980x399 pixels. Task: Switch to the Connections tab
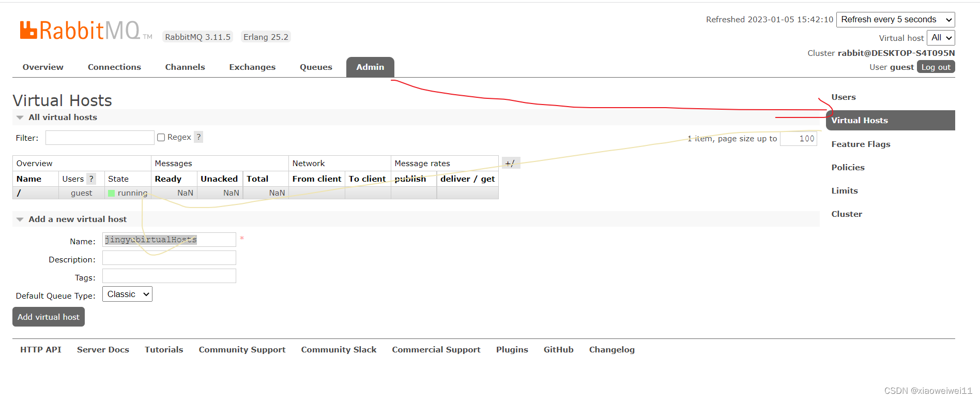[x=114, y=67]
